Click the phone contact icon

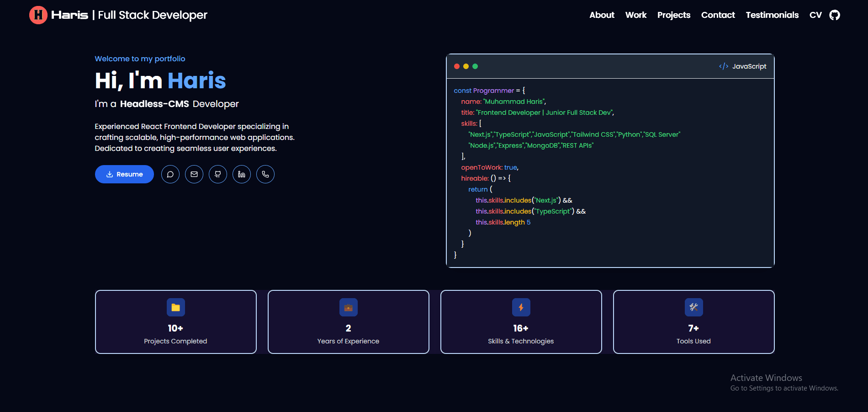click(265, 174)
